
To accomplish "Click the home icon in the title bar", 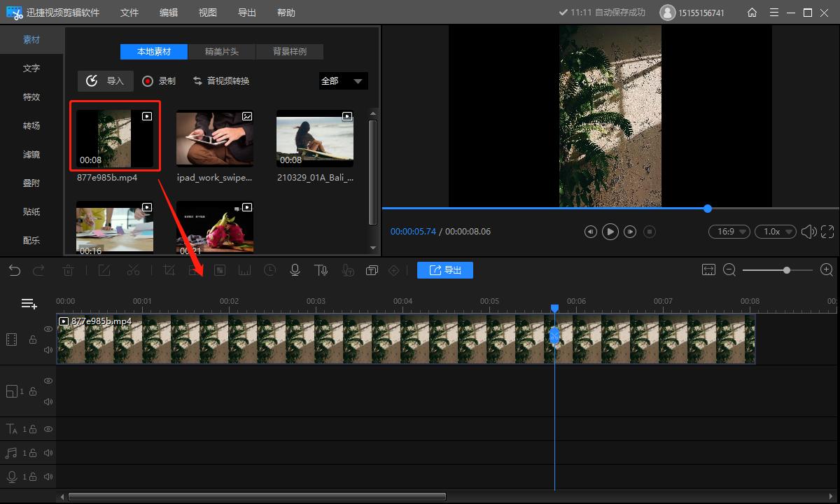I will 752,13.
